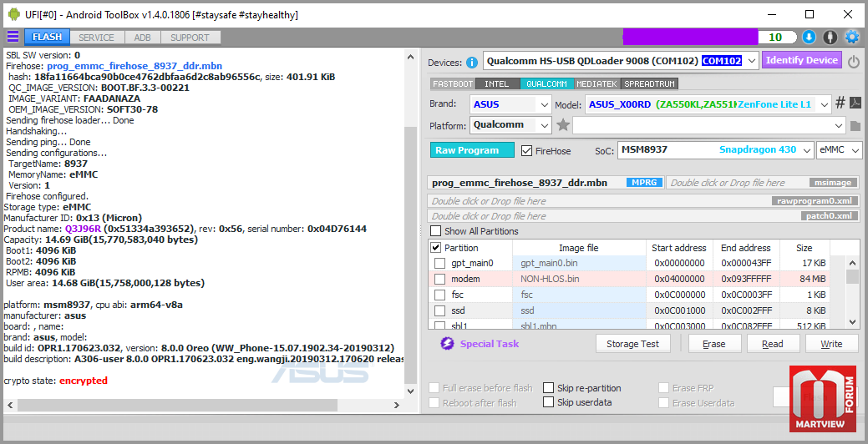Check the ssd partition
This screenshot has width=868, height=444.
(x=439, y=310)
